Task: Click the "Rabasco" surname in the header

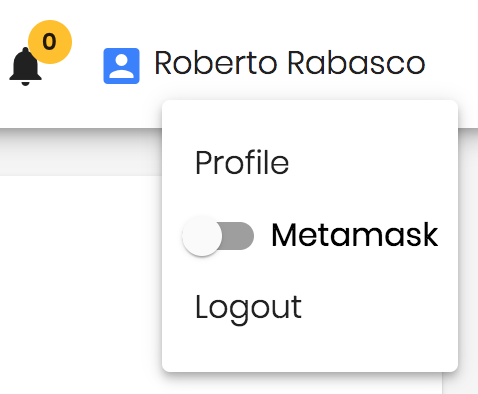Action: 356,63
